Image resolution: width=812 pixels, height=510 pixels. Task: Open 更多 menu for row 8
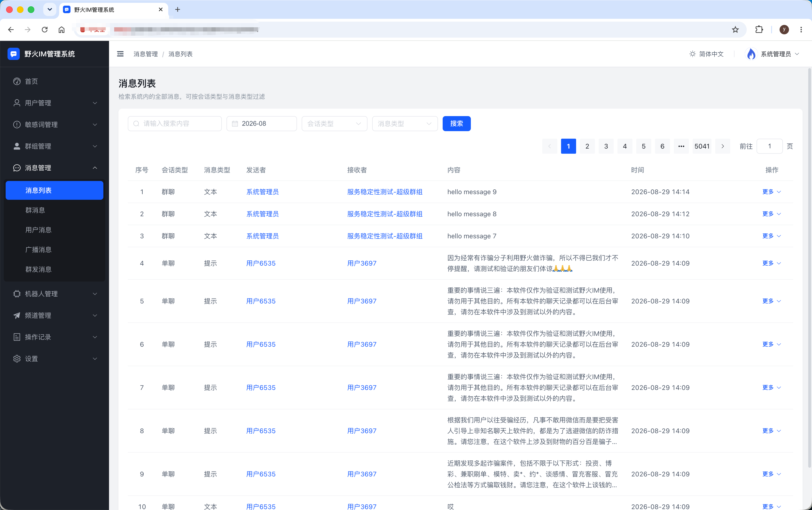click(772, 431)
